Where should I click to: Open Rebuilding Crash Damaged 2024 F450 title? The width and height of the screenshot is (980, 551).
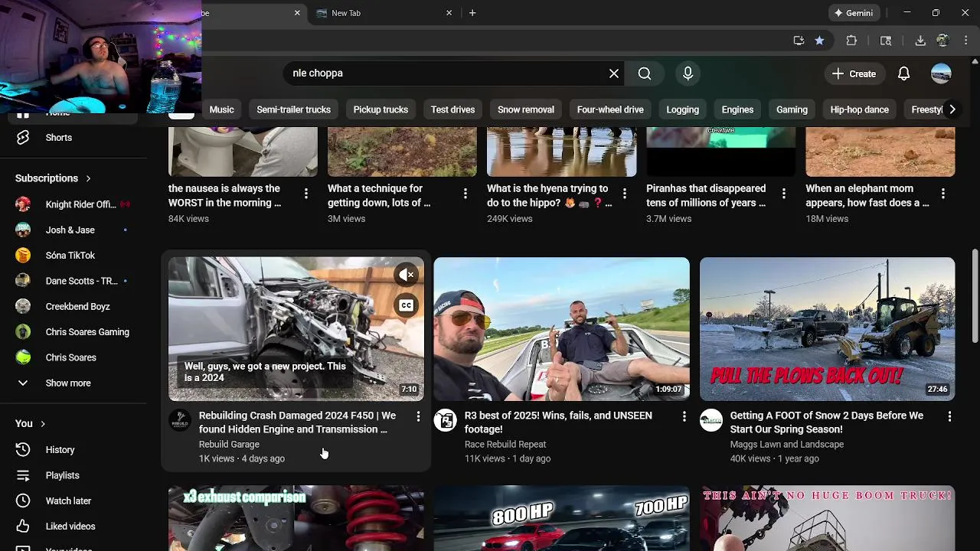coord(297,422)
